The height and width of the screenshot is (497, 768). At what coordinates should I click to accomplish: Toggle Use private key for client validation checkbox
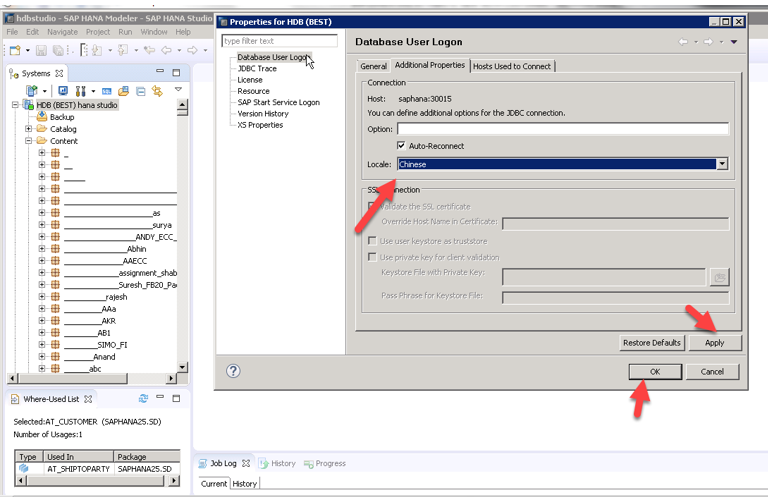coord(372,257)
